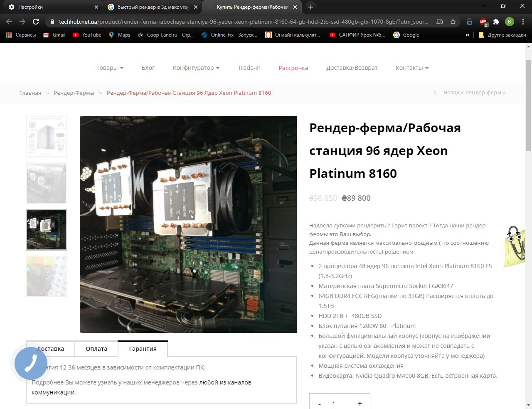Select the first product thumbnail

pyautogui.click(x=47, y=137)
